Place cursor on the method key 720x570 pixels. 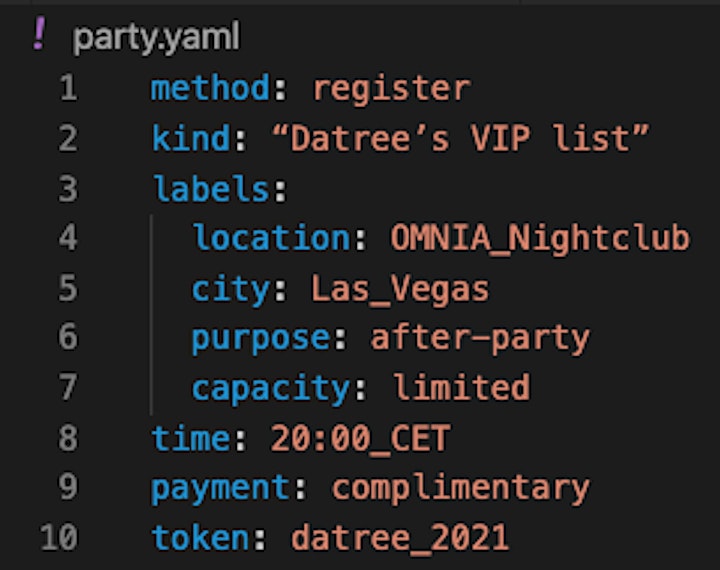(x=210, y=88)
